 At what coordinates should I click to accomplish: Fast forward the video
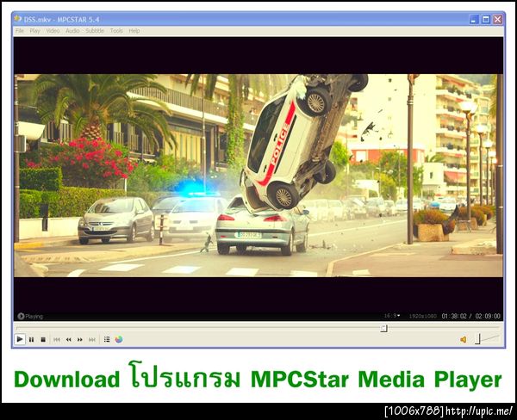click(x=80, y=339)
